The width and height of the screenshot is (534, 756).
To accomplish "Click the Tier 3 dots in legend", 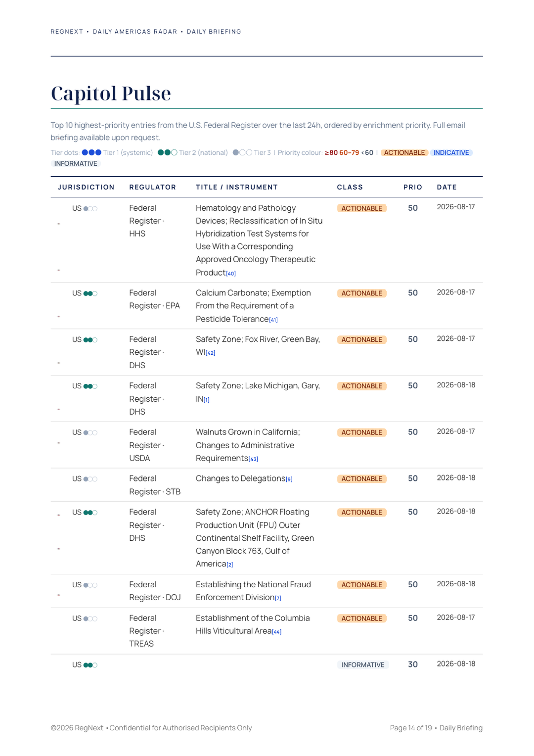I will (242, 152).
